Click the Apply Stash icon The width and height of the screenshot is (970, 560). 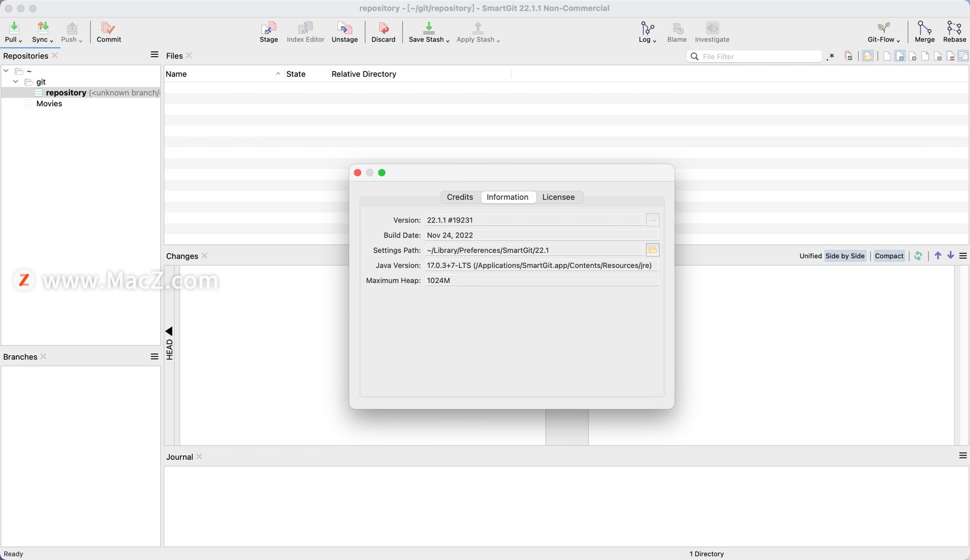click(478, 28)
